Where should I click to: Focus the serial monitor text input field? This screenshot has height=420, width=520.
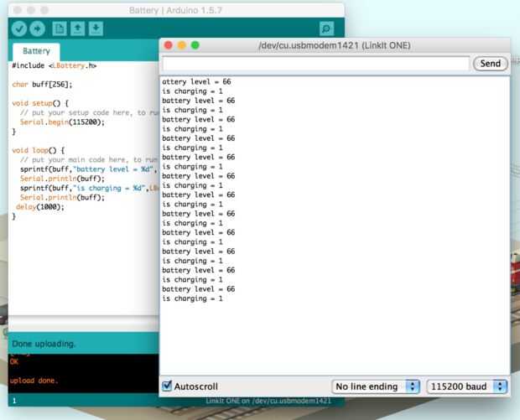[x=315, y=64]
